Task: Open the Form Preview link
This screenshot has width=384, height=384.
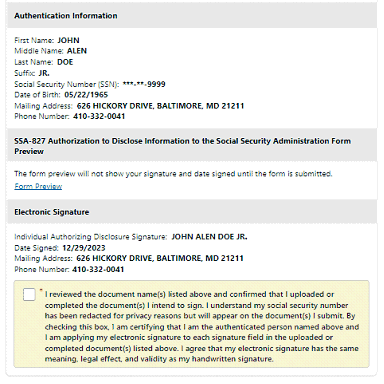Action: tap(38, 186)
